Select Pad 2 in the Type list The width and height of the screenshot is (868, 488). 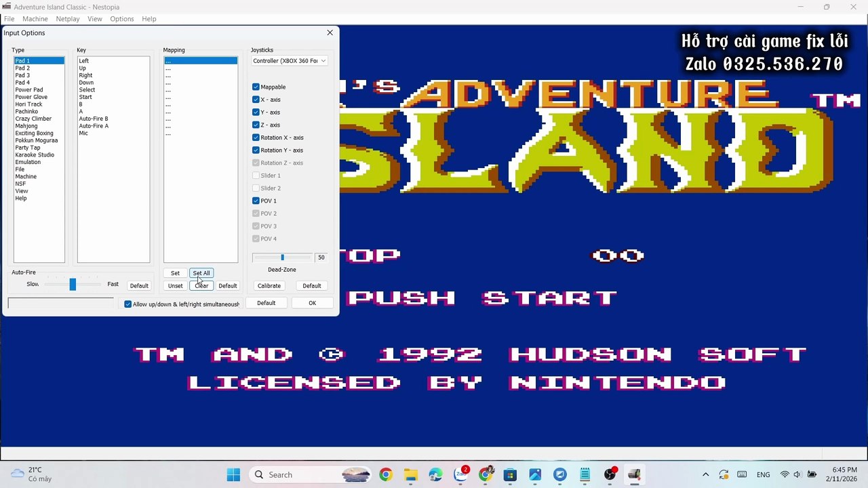pyautogui.click(x=39, y=68)
